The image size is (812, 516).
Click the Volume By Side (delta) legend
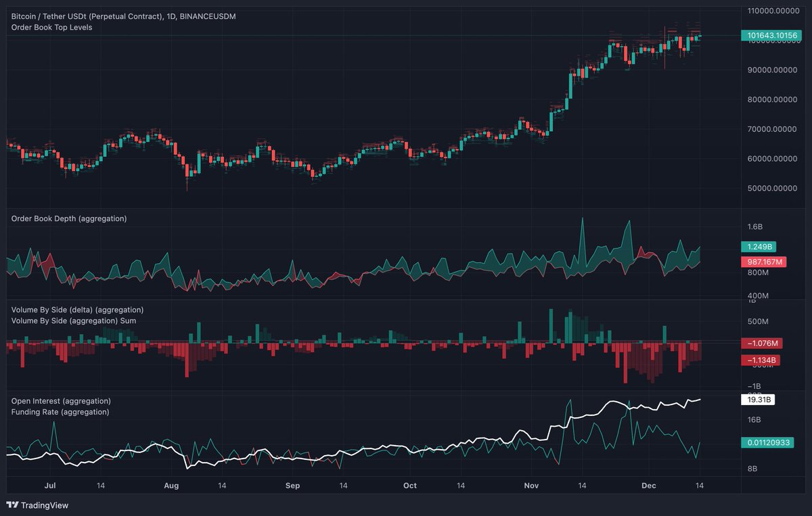click(x=76, y=310)
